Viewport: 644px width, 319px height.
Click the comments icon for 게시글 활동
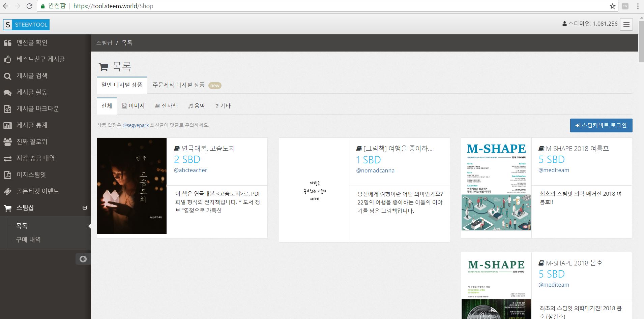tap(7, 93)
